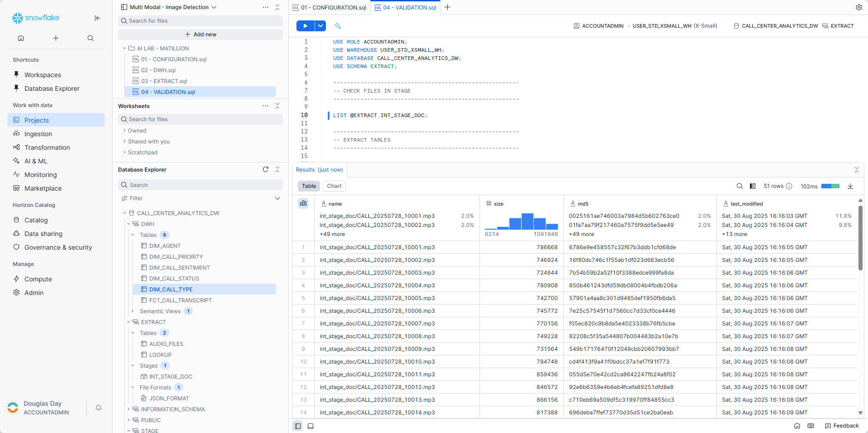868x433 pixels.
Task: Click the Add new file button
Action: 200,34
